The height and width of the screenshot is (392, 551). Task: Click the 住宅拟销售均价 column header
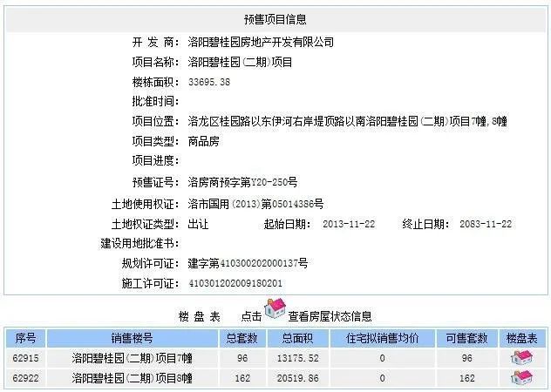point(383,338)
